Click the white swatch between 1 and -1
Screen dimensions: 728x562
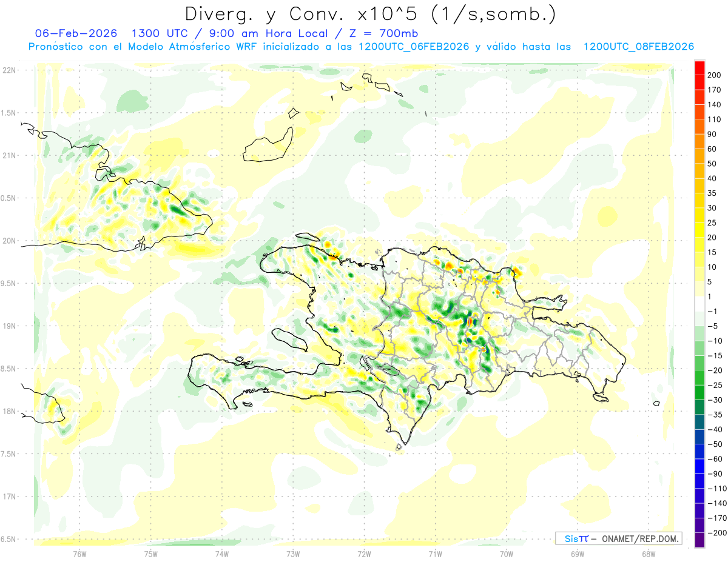699,304
